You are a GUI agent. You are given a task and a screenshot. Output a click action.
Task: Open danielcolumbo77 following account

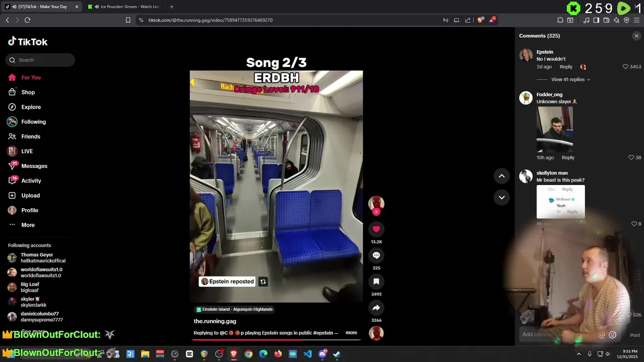click(x=35, y=317)
